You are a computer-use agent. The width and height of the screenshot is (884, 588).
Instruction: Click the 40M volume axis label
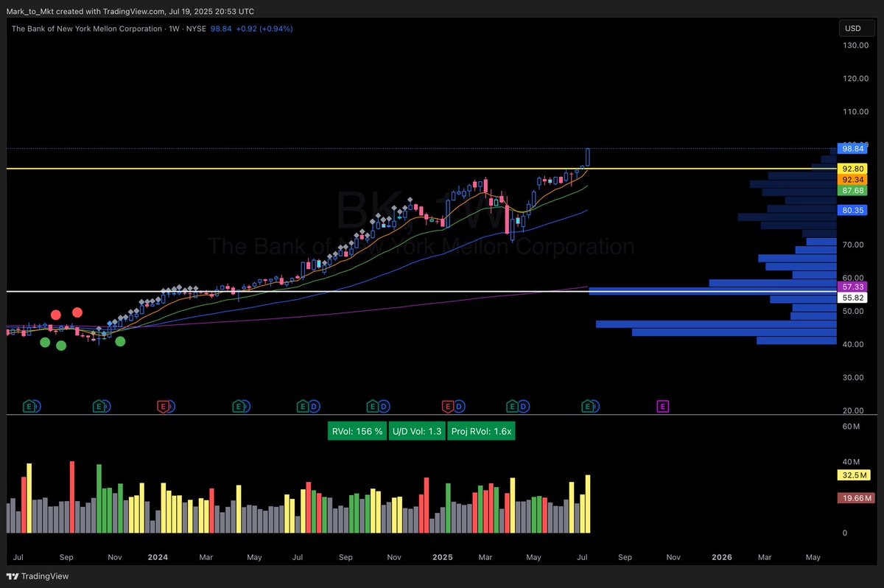click(852, 463)
